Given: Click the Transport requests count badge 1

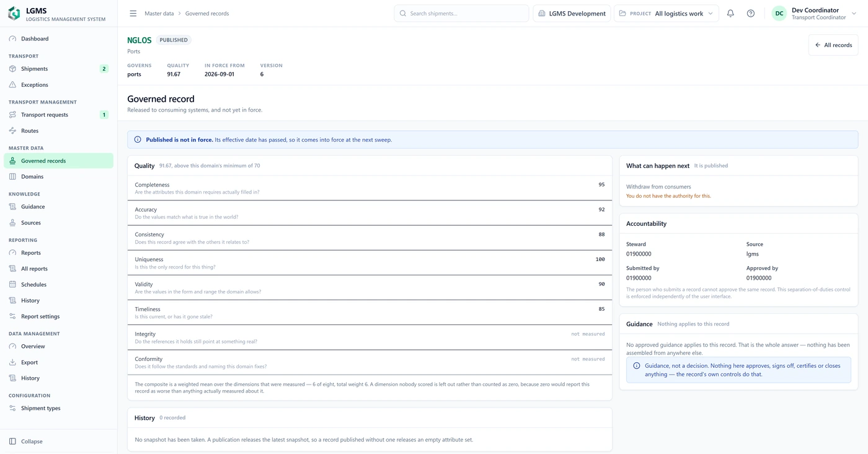Looking at the screenshot, I should click(x=104, y=115).
